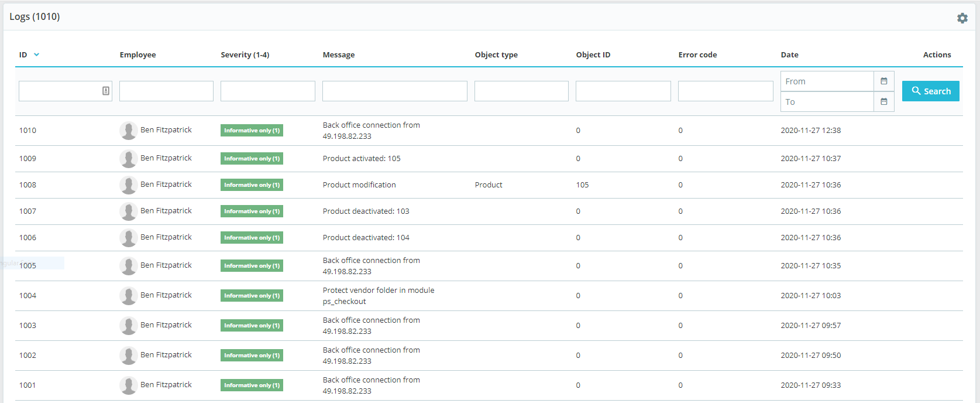
Task: Click Informative only badge in row 1005
Action: 252,266
